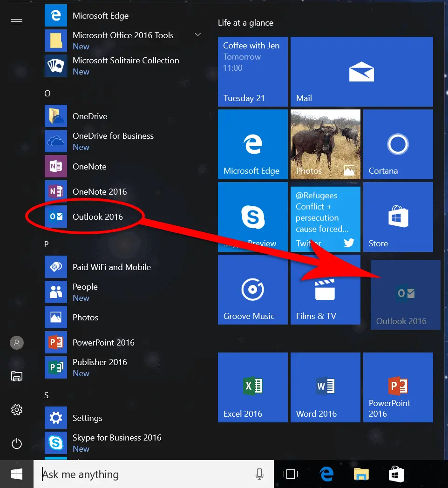This screenshot has width=448, height=488.
Task: Open Settings gear on the left rail
Action: 17,410
